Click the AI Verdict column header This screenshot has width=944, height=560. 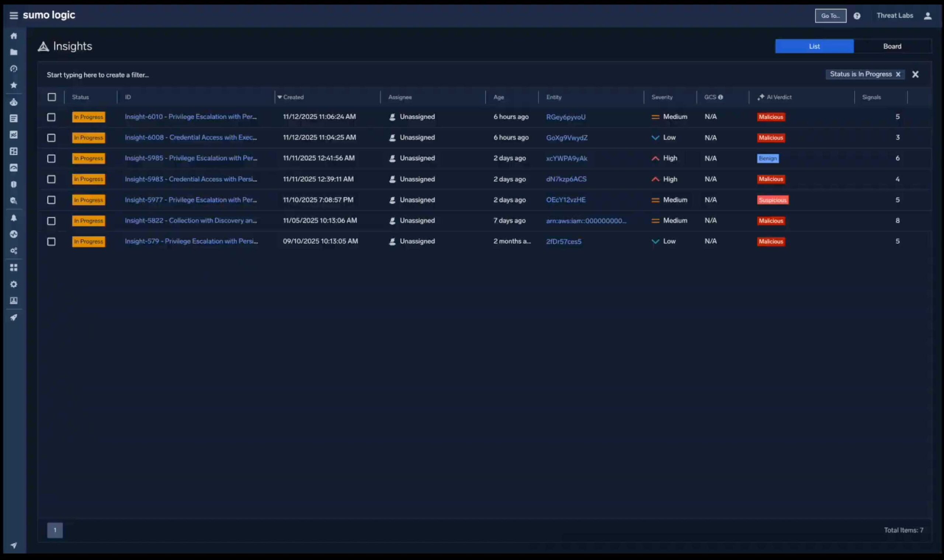click(779, 97)
